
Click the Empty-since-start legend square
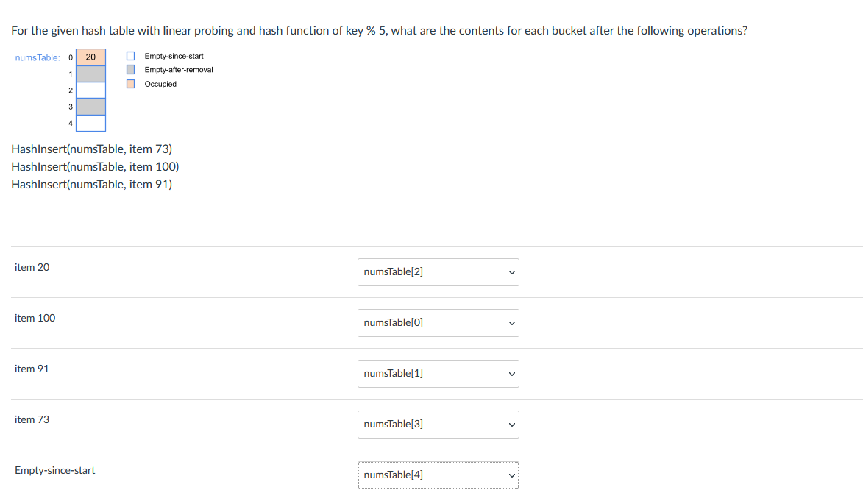tap(130, 56)
